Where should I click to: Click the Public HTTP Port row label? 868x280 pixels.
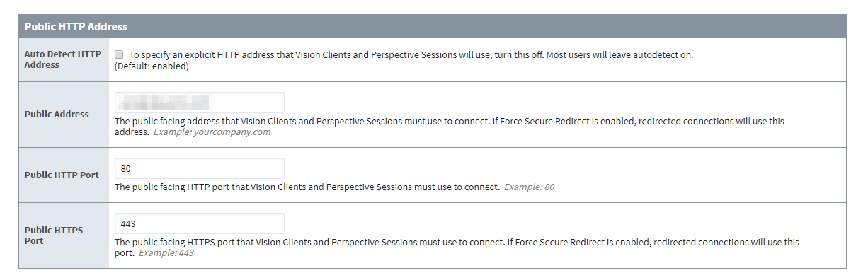[x=62, y=175]
